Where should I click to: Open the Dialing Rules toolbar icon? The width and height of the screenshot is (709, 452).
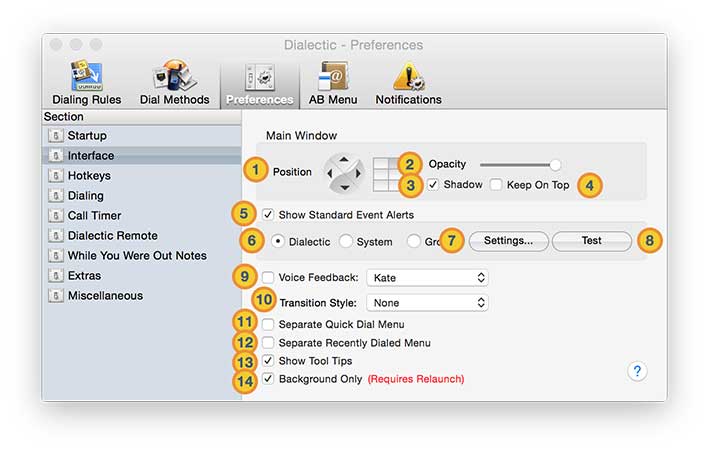[x=86, y=75]
